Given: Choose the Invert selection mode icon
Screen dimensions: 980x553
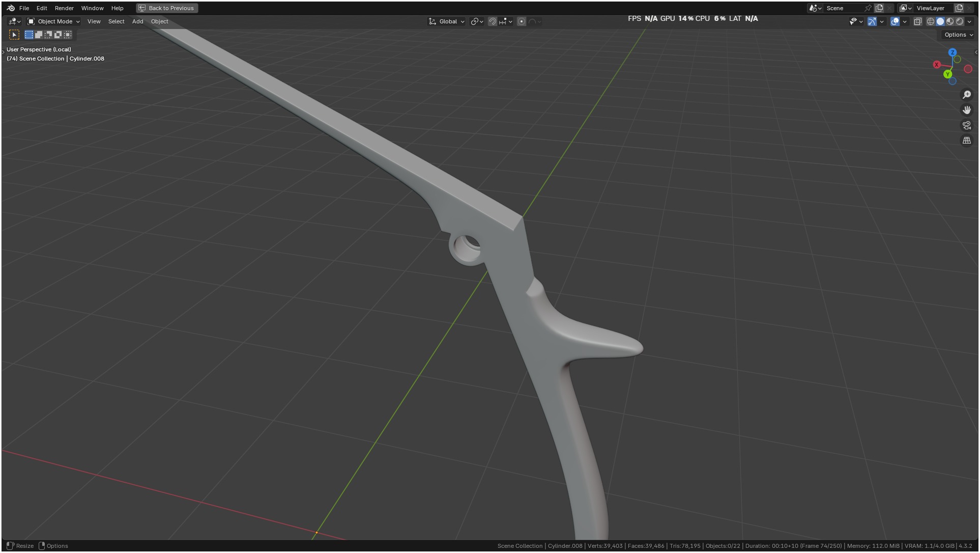Looking at the screenshot, I should coord(58,35).
